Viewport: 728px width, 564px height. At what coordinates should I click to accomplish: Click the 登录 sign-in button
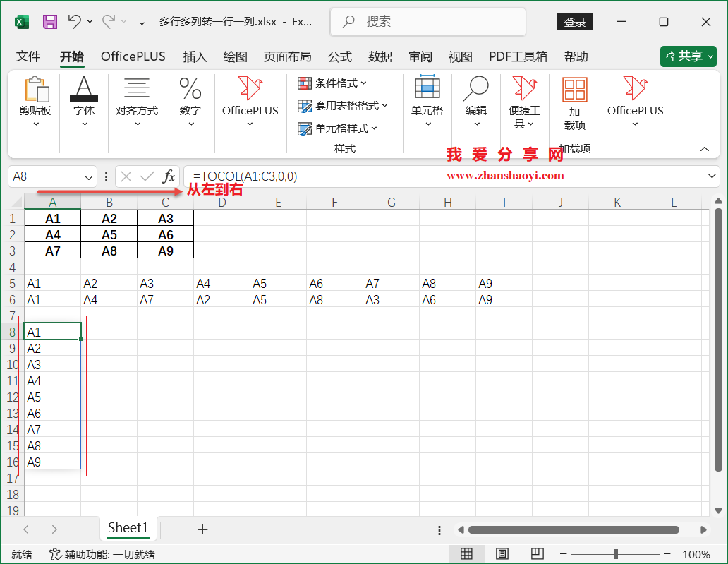click(x=574, y=22)
